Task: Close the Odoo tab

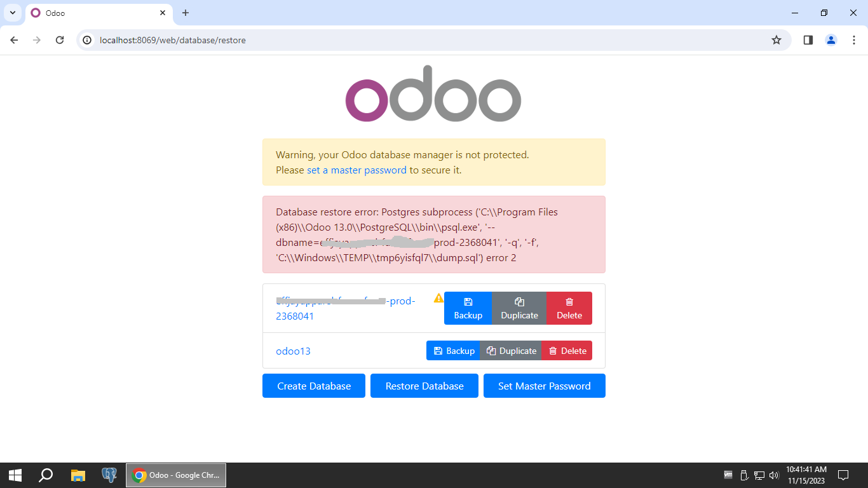Action: 163,13
